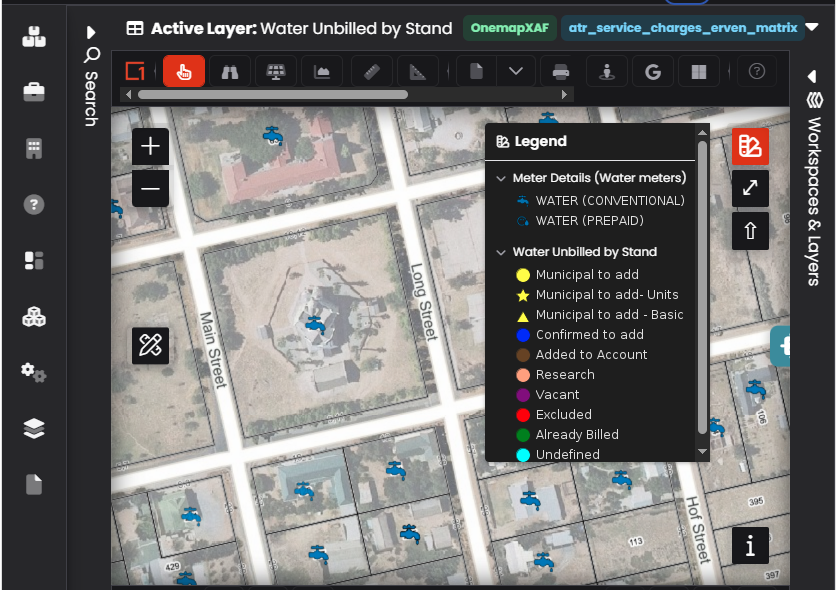Click the green Already Billed swatch
Image resolution: width=837 pixels, height=590 pixels.
[x=523, y=435]
